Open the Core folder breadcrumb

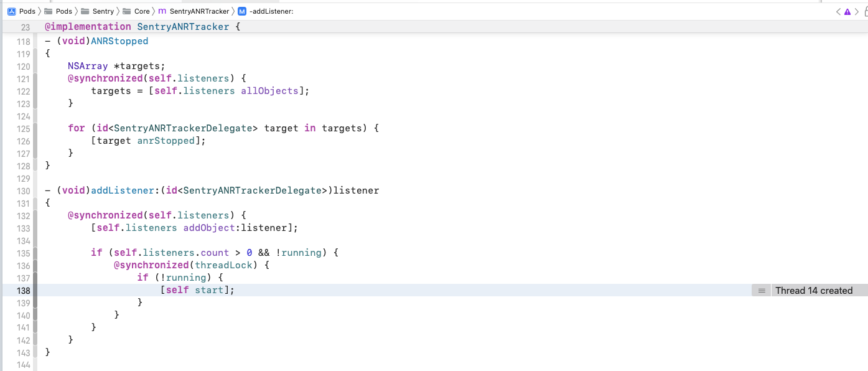click(136, 11)
